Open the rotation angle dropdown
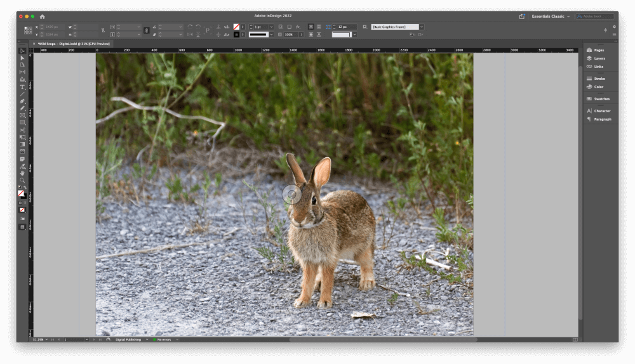635x364 pixels. (180, 27)
